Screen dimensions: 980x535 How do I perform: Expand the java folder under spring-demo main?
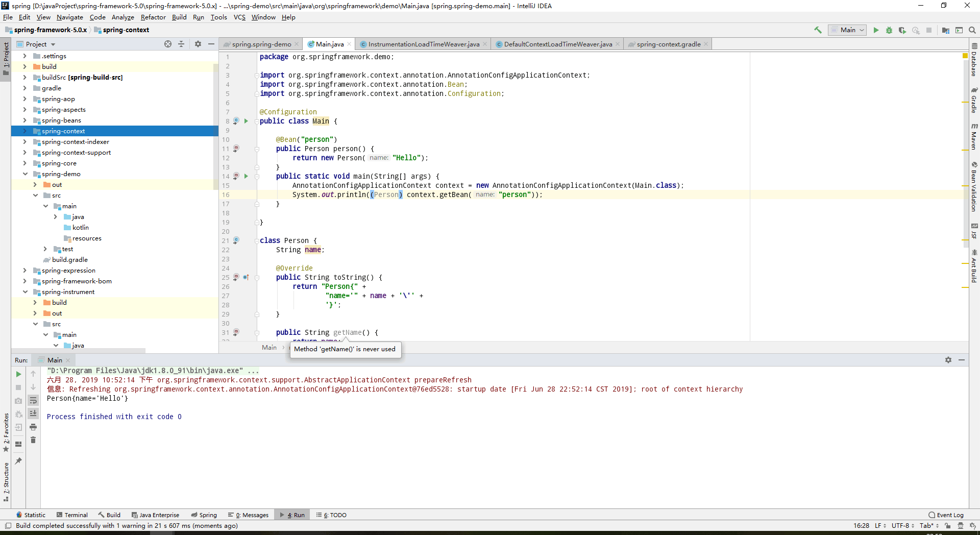click(x=55, y=217)
